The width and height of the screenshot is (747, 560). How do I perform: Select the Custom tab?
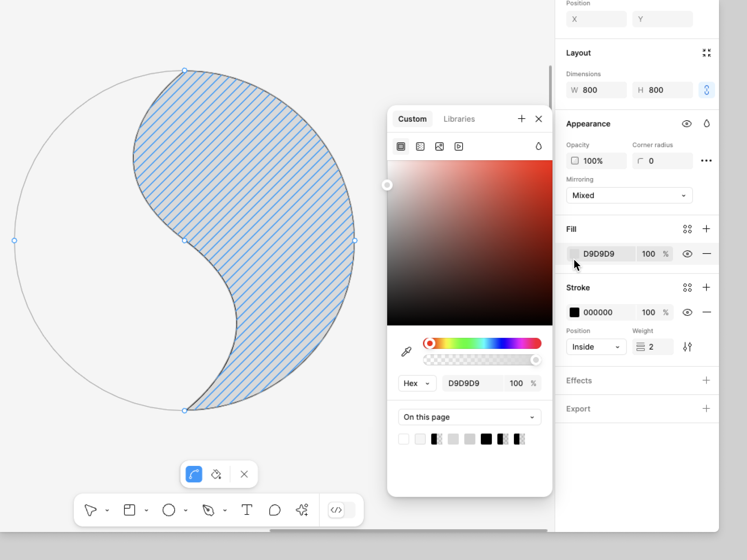412,119
